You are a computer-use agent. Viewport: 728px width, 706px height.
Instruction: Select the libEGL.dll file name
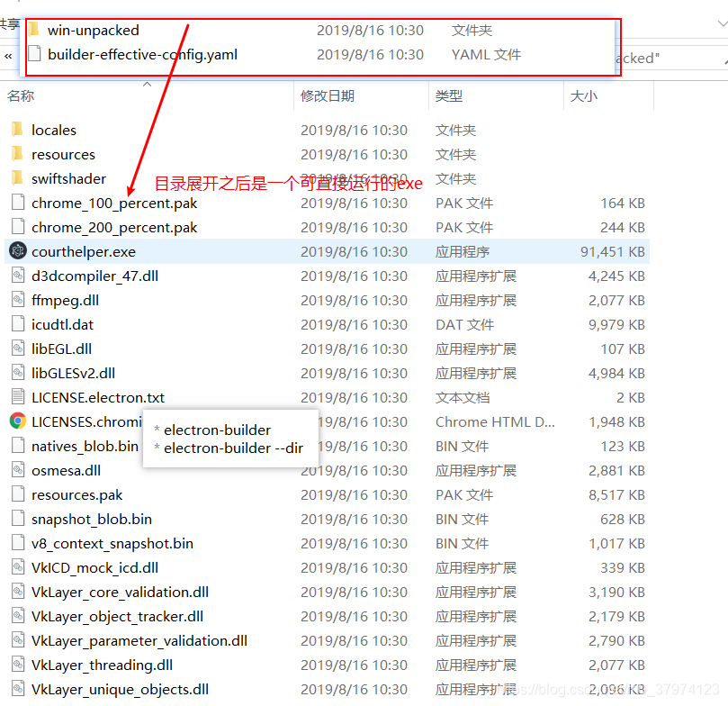[61, 348]
